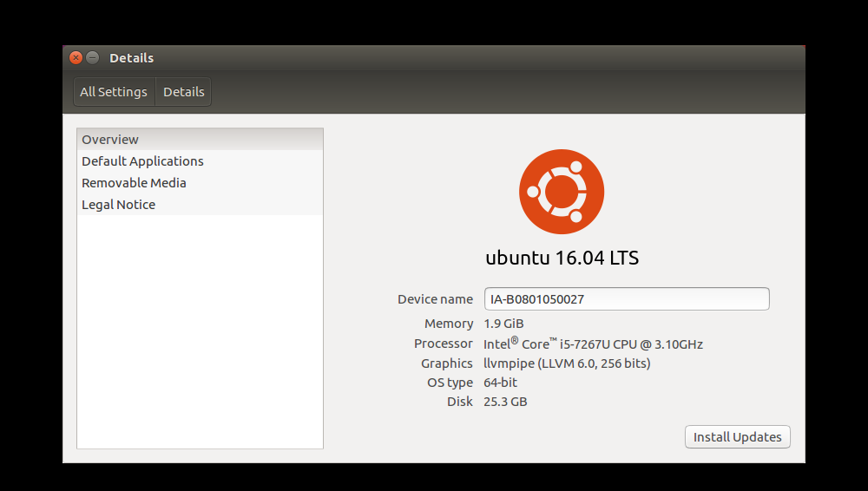Viewport: 868px width, 491px height.
Task: Click the Ubuntu logo image
Action: point(562,192)
